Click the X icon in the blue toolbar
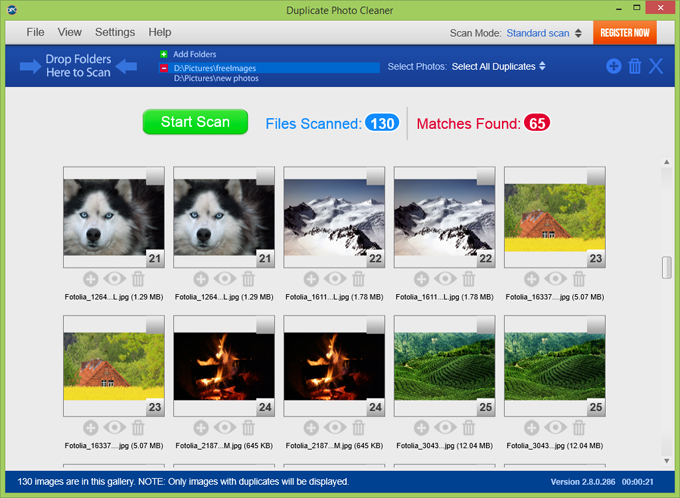 pos(656,66)
